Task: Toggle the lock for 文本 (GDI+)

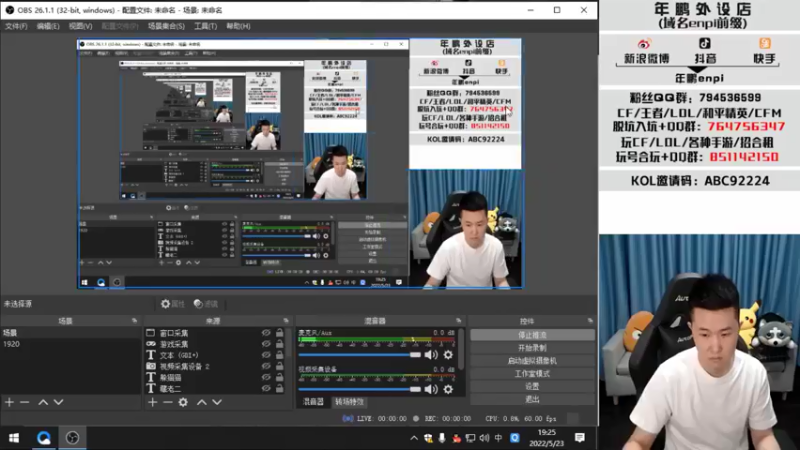Action: point(280,355)
